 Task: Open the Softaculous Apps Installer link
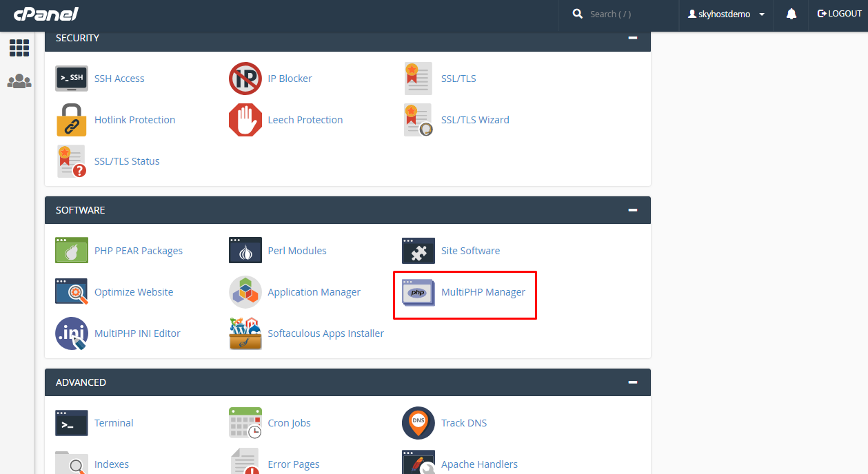[326, 333]
